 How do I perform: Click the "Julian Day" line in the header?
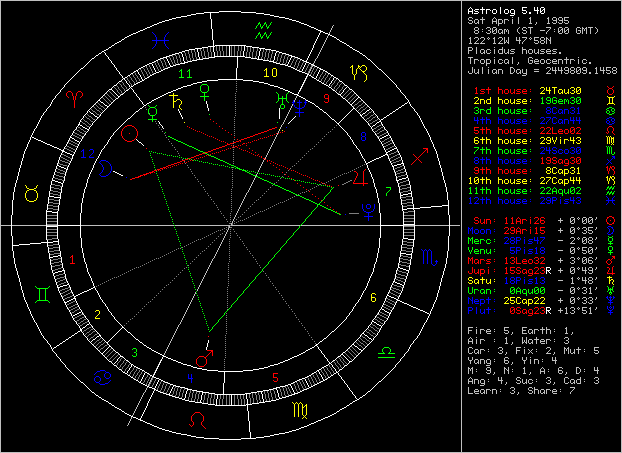tap(540, 68)
